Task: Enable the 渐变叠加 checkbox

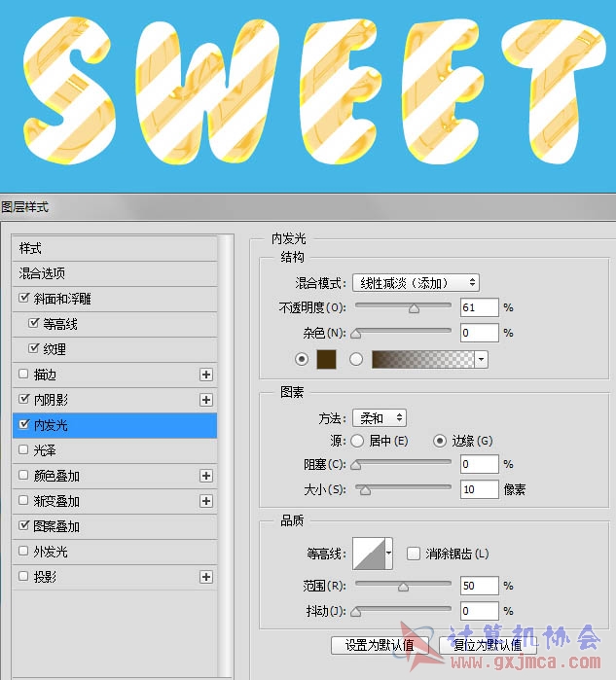Action: tap(24, 500)
